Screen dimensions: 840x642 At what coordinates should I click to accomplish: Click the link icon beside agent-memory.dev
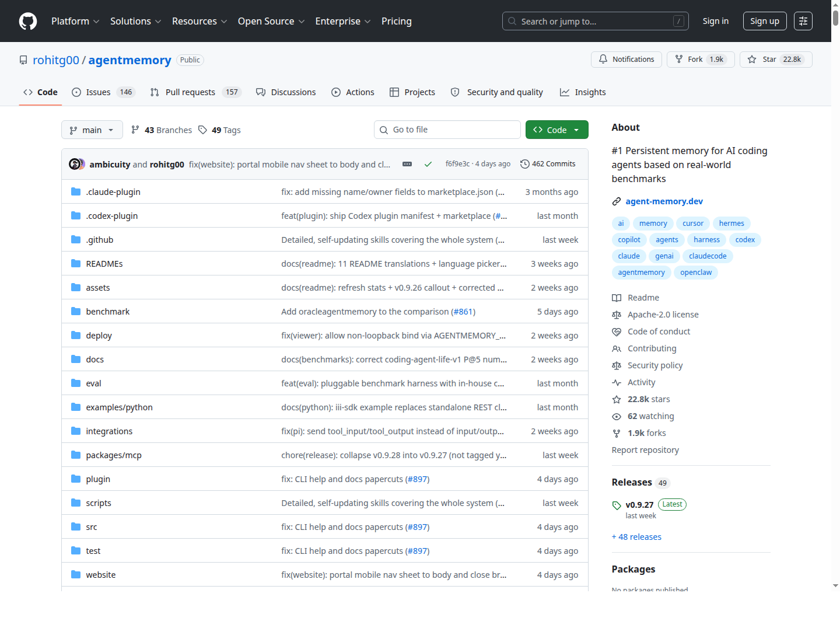click(617, 201)
